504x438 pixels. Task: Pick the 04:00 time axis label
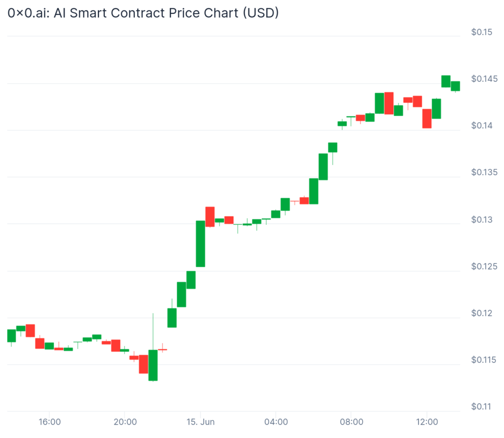pos(276,422)
